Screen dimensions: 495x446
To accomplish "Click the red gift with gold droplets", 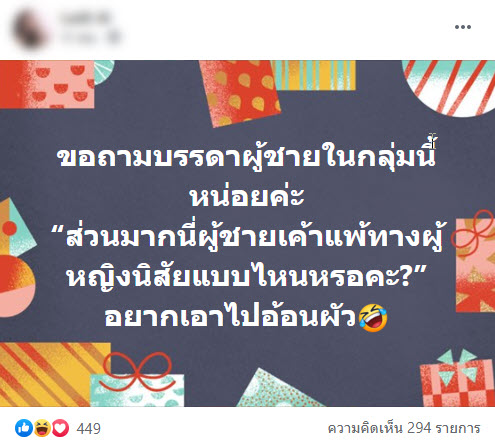I will click(x=241, y=92).
